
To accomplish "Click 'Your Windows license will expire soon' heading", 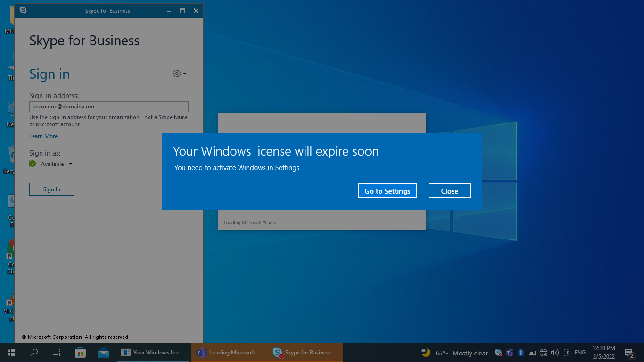I will (276, 151).
